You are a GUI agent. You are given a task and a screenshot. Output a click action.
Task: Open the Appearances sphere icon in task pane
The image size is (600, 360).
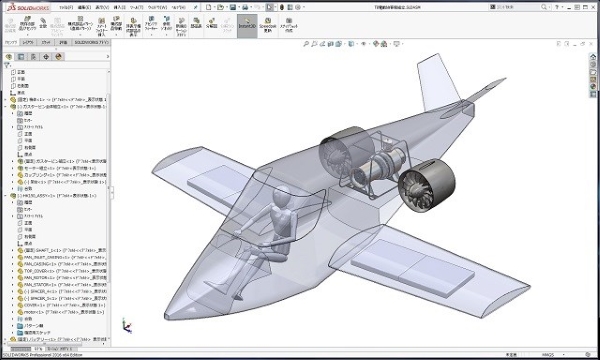pyautogui.click(x=593, y=86)
